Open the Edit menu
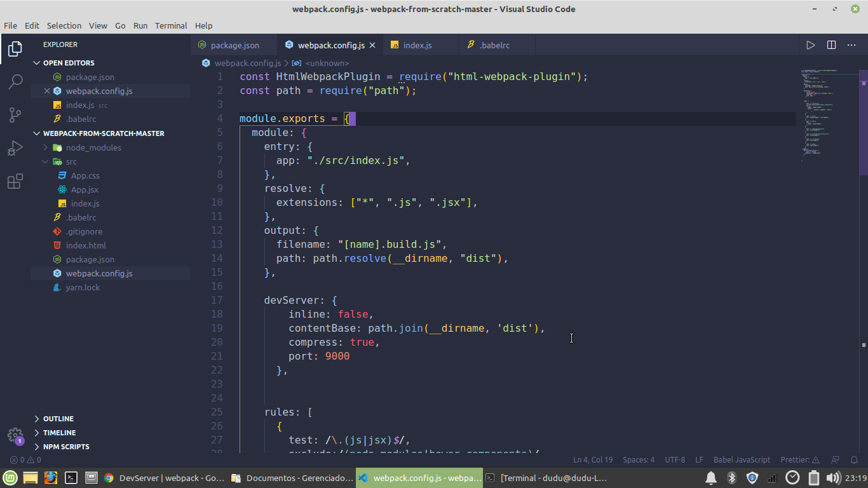Viewport: 868px width, 488px height. (32, 25)
